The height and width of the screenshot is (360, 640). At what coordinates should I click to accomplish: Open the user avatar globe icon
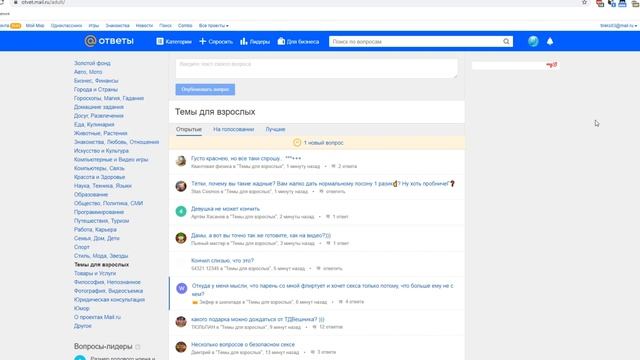click(533, 41)
